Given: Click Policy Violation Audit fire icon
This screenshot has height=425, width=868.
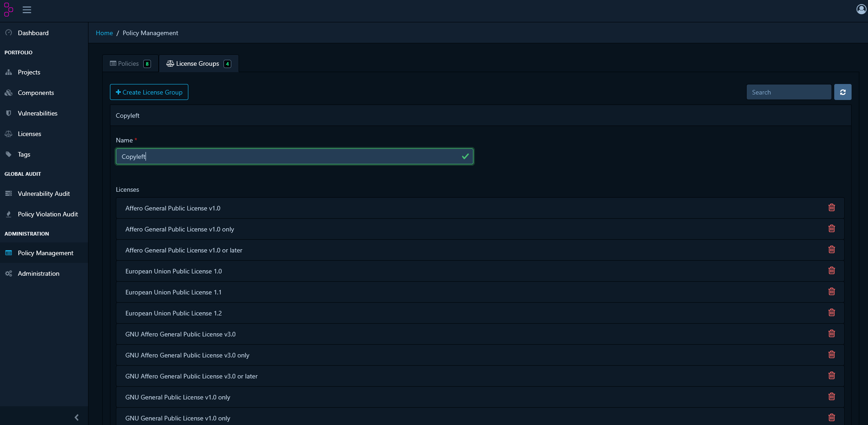Looking at the screenshot, I should pyautogui.click(x=9, y=214).
